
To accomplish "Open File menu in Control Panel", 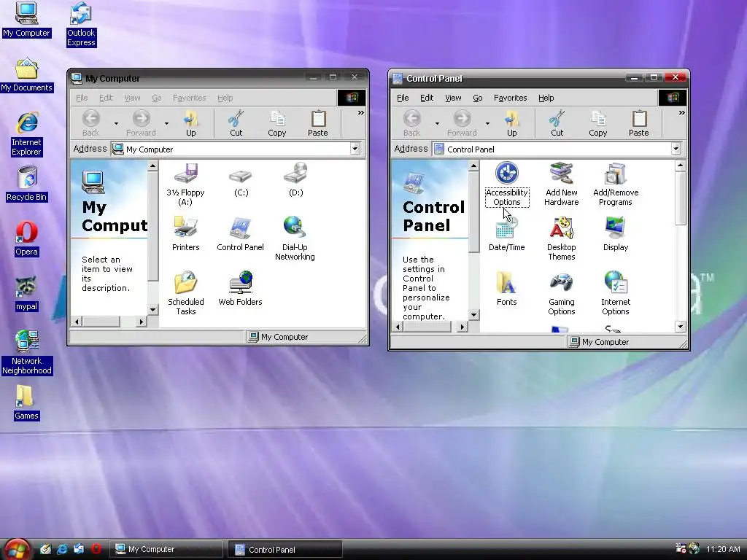I will [x=403, y=98].
